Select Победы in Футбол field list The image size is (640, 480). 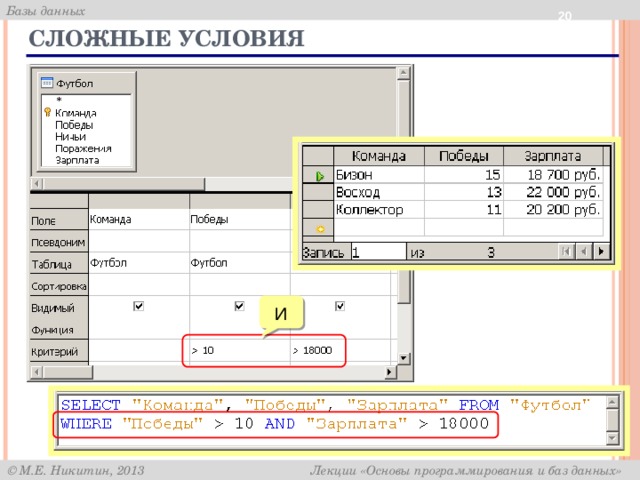[74, 125]
